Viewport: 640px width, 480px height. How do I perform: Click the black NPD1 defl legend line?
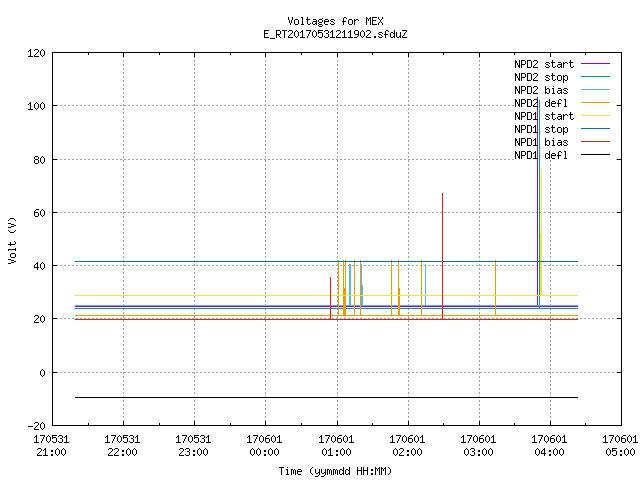[595, 155]
